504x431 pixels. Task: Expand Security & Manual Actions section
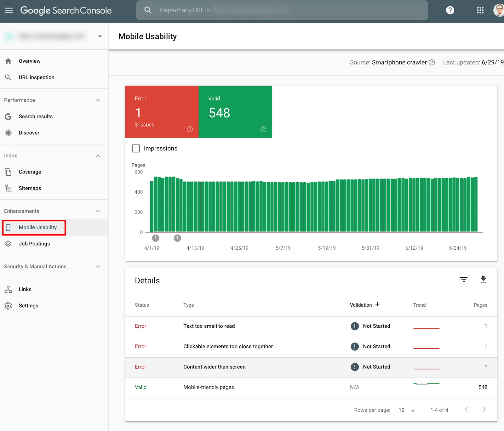[98, 267]
